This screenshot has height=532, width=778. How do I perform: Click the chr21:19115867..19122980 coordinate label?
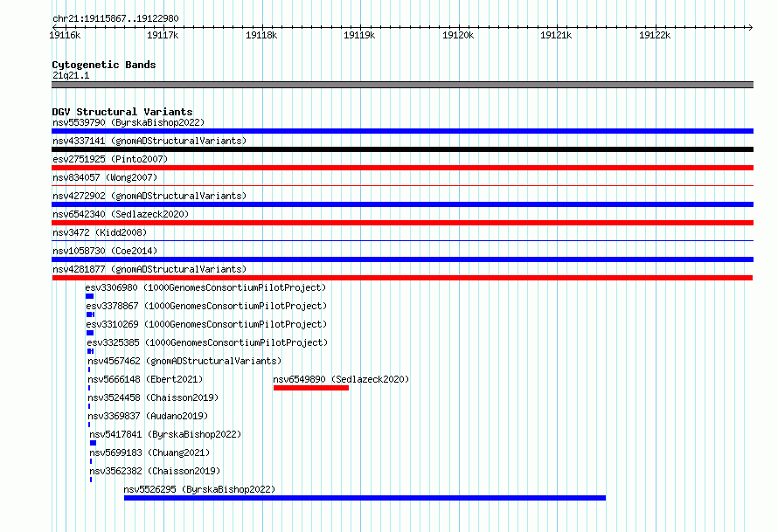point(115,18)
